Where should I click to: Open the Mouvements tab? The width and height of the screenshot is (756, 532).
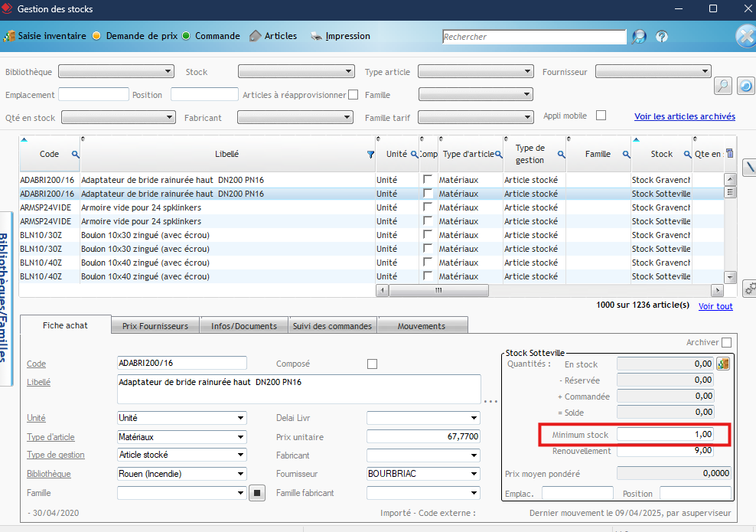coord(421,326)
